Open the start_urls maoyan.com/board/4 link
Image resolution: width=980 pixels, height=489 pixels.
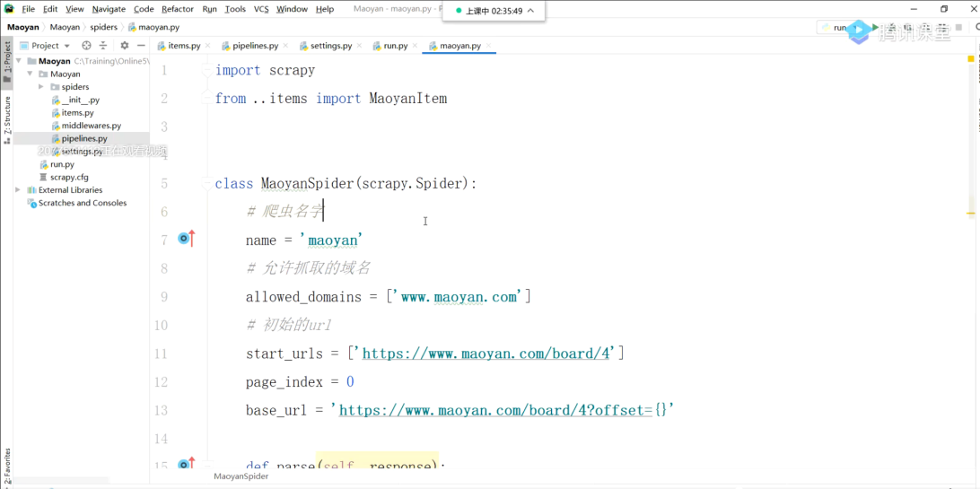point(486,354)
